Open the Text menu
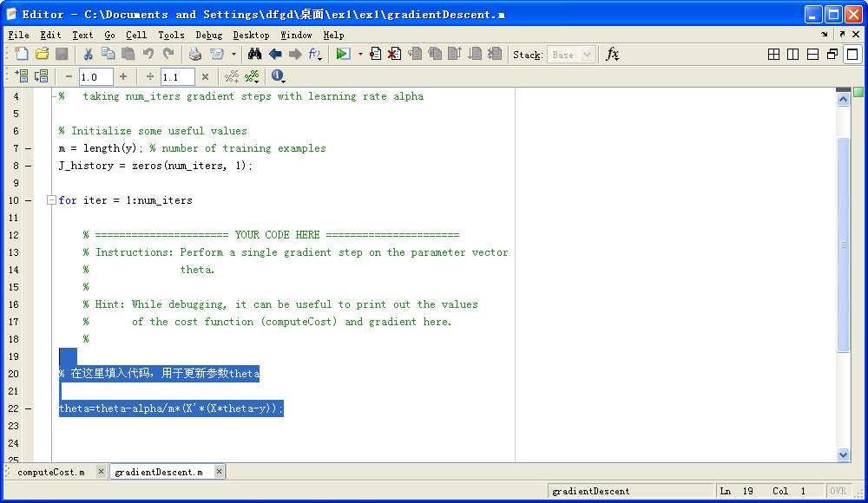This screenshot has width=868, height=503. point(82,35)
